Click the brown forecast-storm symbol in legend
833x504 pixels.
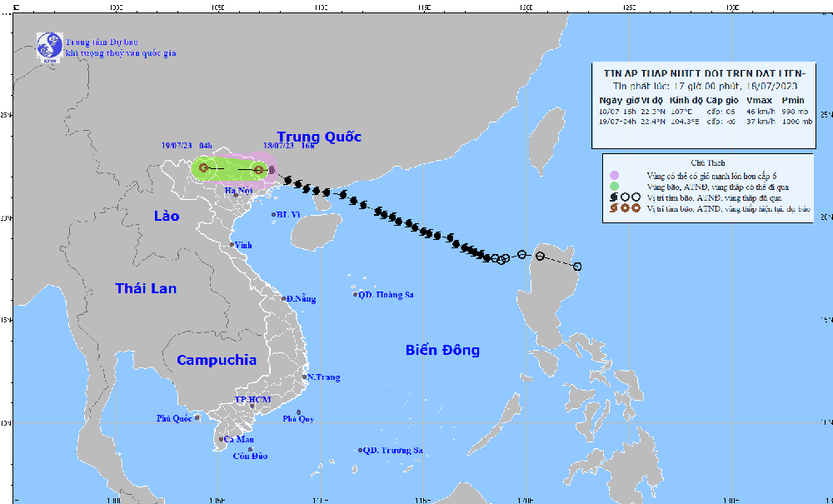(x=614, y=208)
